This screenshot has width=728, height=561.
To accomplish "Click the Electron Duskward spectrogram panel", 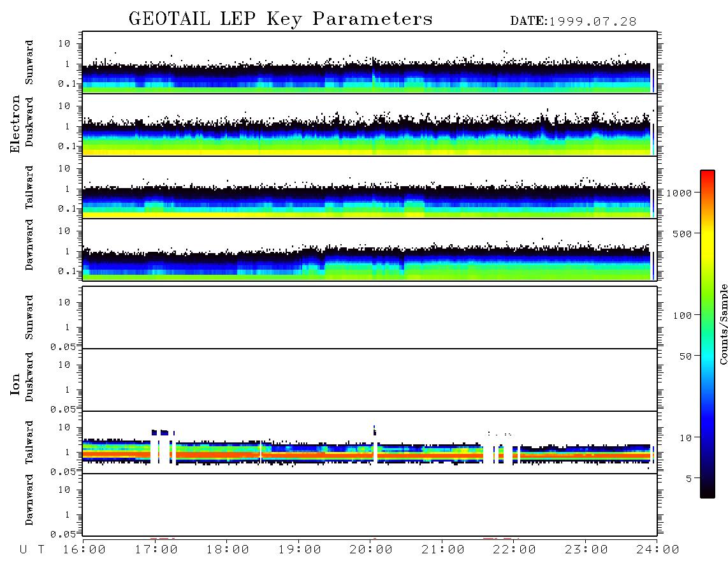I will coord(370,124).
